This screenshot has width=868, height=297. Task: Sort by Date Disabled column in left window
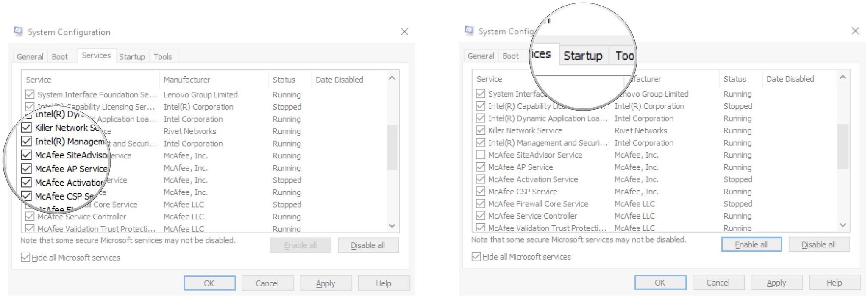pyautogui.click(x=348, y=79)
